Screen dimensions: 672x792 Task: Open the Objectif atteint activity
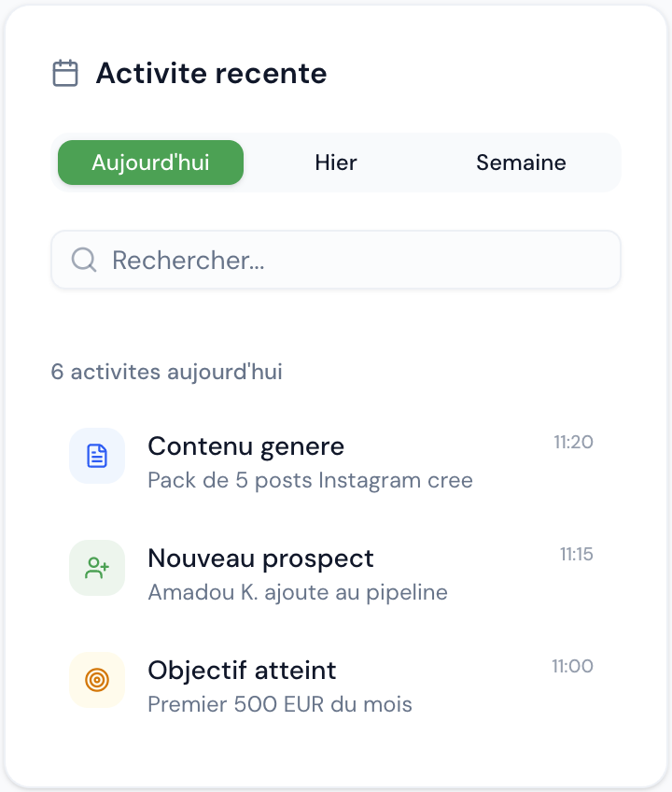point(242,671)
